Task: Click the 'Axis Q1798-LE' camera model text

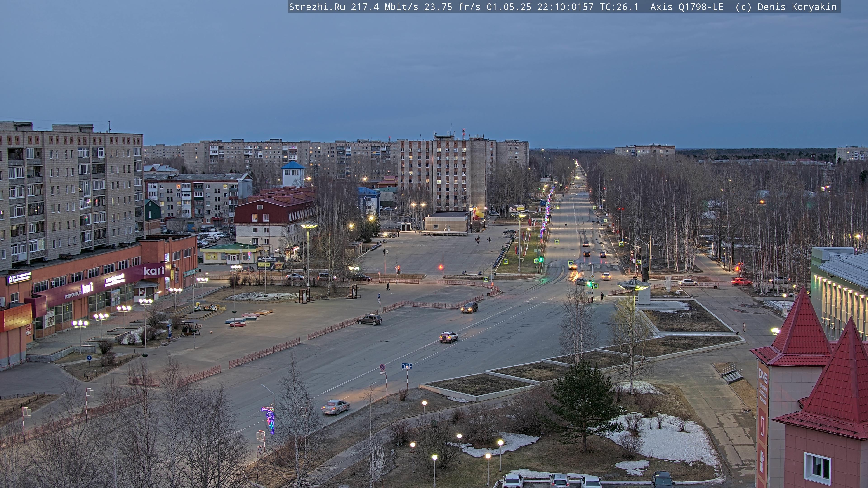Action: click(x=687, y=7)
